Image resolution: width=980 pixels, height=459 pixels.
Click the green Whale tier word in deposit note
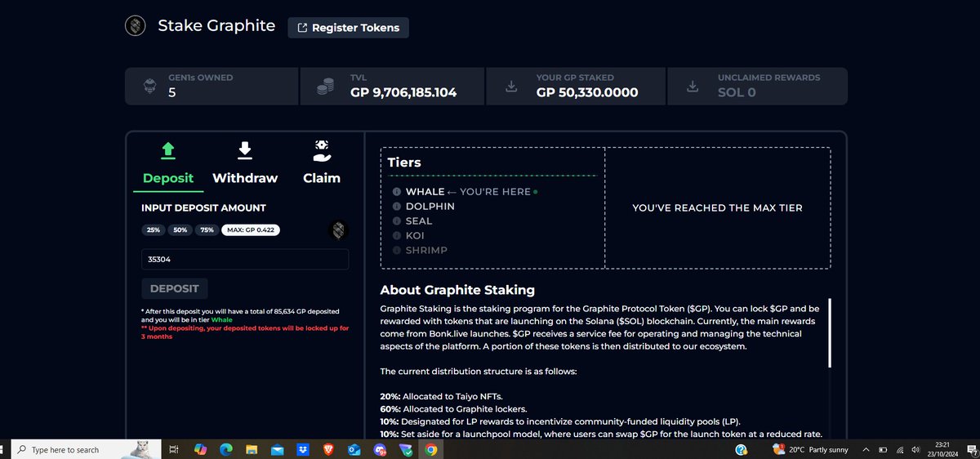(222, 320)
